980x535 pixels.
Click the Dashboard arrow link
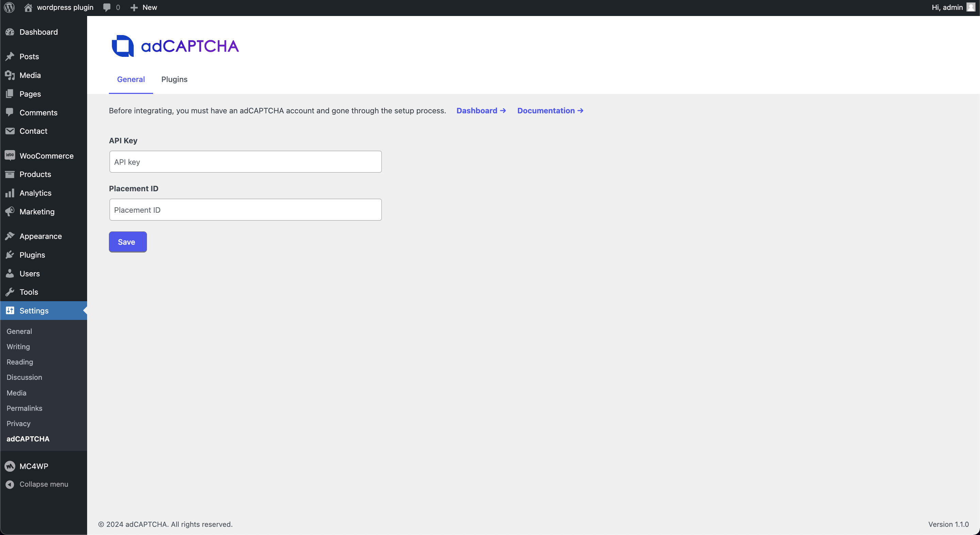[x=481, y=110]
